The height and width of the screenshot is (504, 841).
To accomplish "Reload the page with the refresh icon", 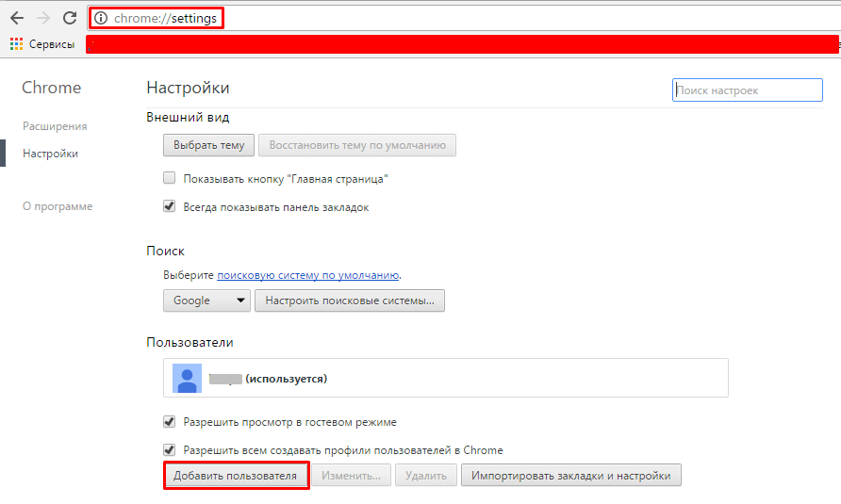I will pos(70,18).
